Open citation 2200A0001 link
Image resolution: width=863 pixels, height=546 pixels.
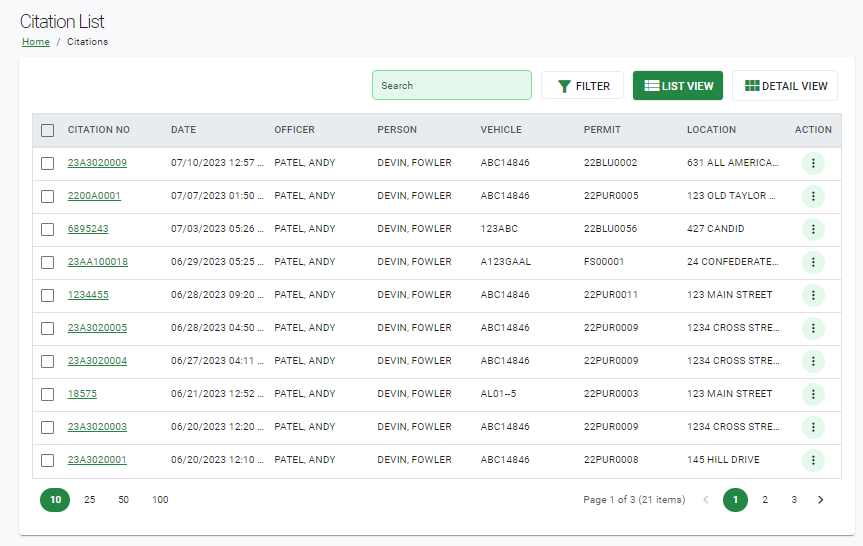click(x=94, y=196)
